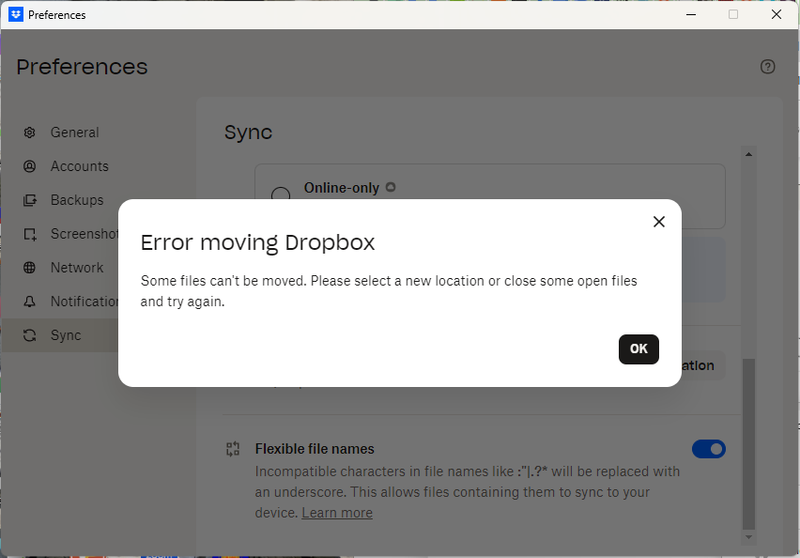
Task: Select the Accounts person icon
Action: (x=30, y=166)
